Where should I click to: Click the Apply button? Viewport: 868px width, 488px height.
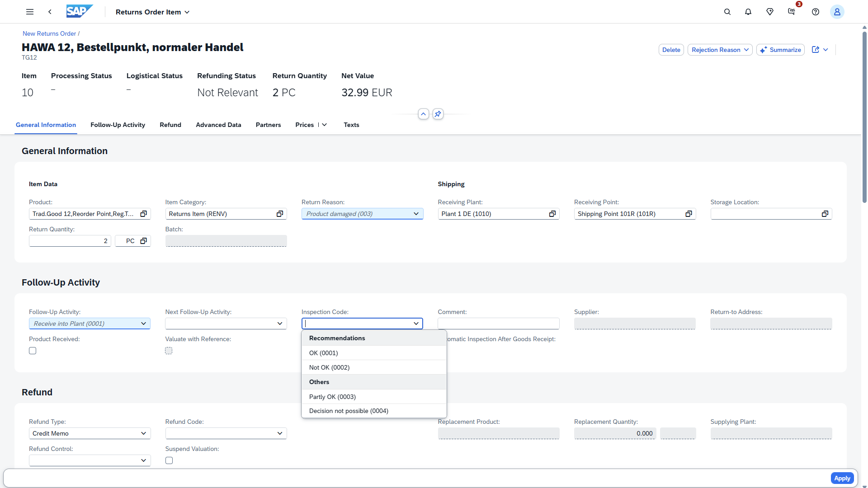click(842, 479)
